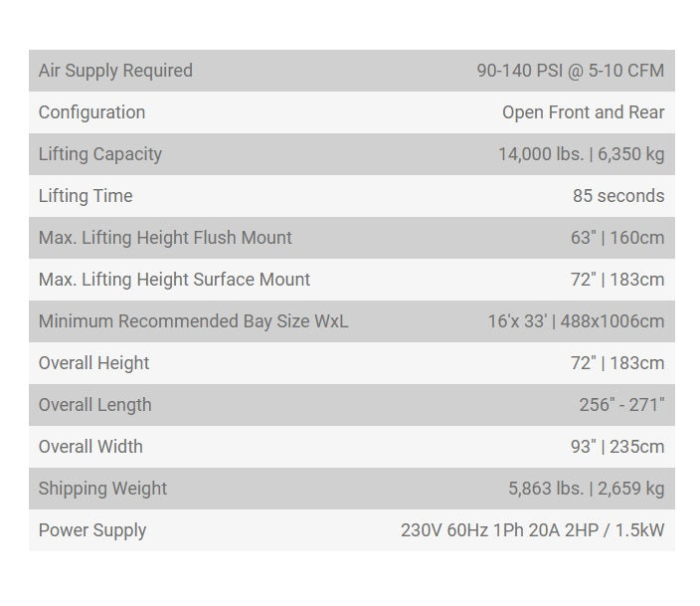This screenshot has height=606, width=700.
Task: Click Max. Lifting Height Surface Mount label
Action: tap(174, 280)
